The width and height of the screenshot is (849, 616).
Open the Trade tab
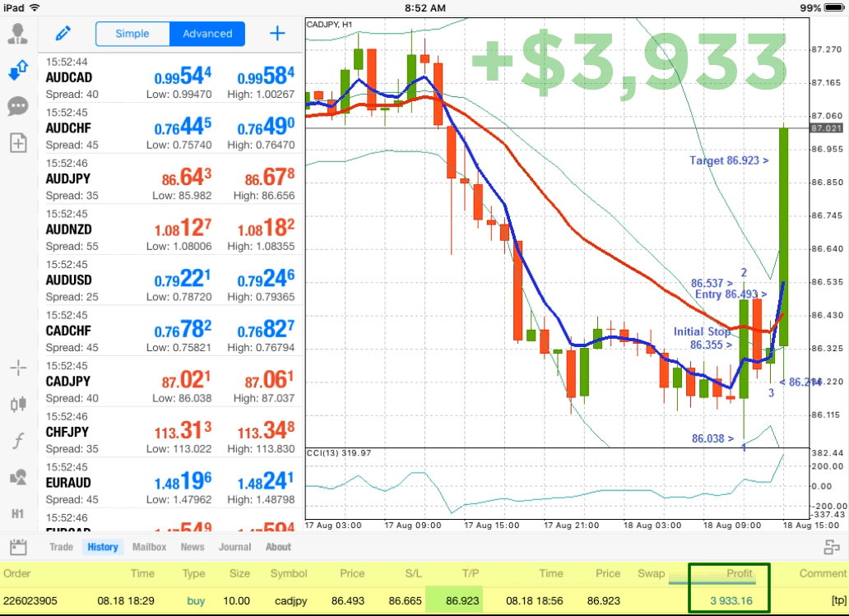(61, 547)
